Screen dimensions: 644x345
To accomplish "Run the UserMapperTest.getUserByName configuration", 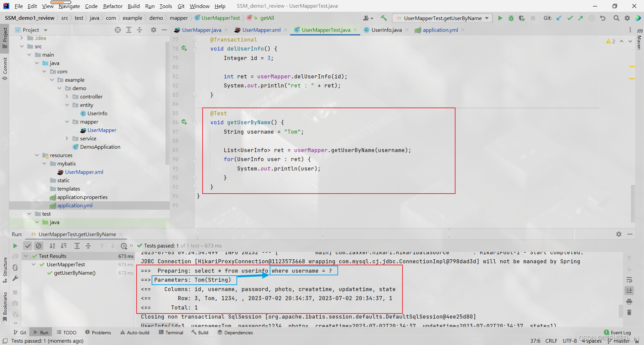I will 500,18.
